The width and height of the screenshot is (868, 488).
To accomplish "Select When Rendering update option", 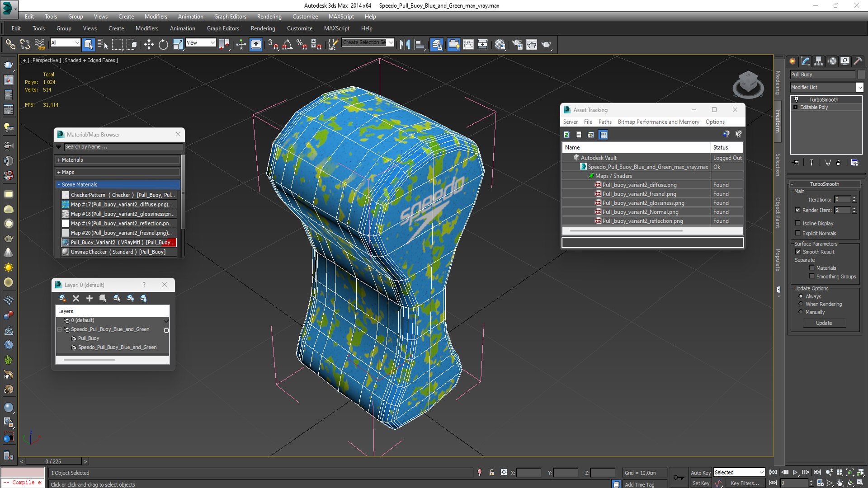I will click(801, 304).
